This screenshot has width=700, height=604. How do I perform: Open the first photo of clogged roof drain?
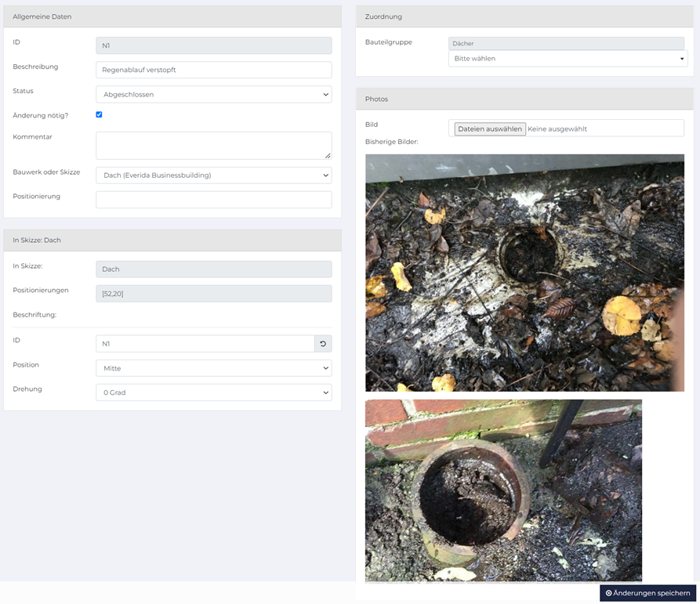(x=524, y=273)
